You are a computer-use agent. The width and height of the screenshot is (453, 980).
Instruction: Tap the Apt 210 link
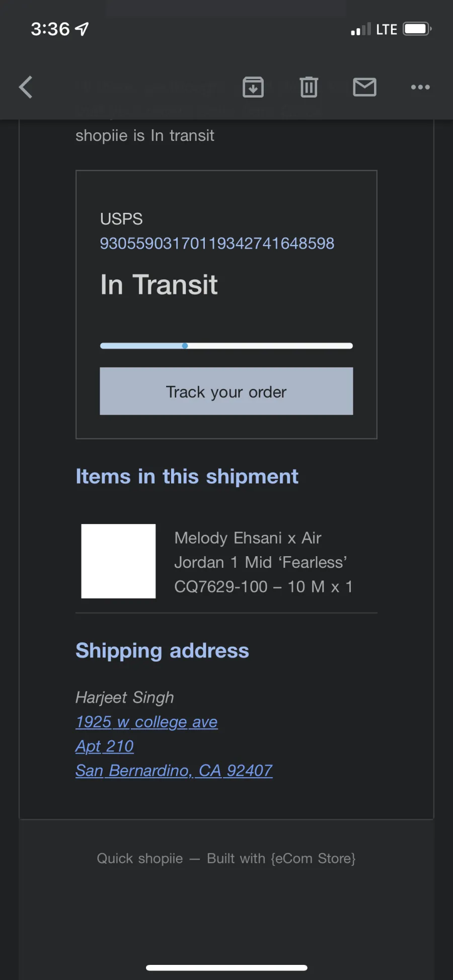[x=105, y=746]
